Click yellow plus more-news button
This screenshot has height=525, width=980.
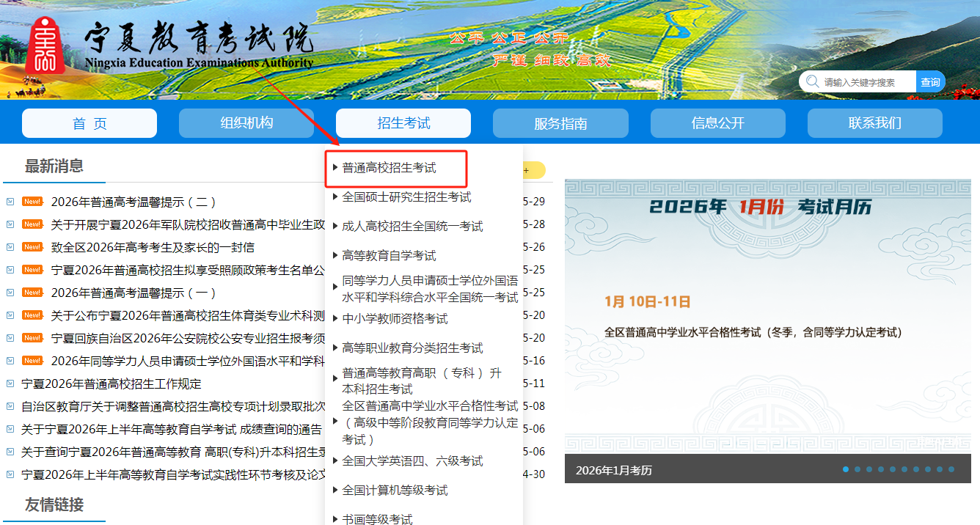[x=534, y=170]
